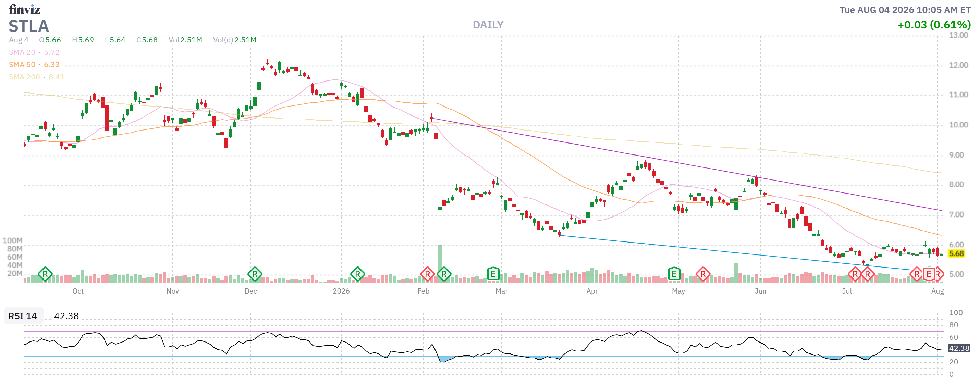Click the yellow 5.68 current price tag
This screenshot has width=980, height=385.
[956, 254]
